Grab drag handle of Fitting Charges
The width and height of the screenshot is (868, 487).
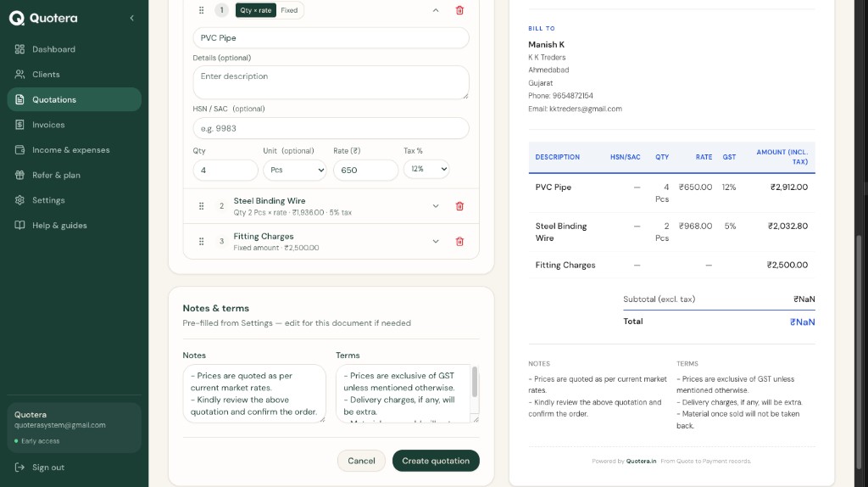(202, 242)
